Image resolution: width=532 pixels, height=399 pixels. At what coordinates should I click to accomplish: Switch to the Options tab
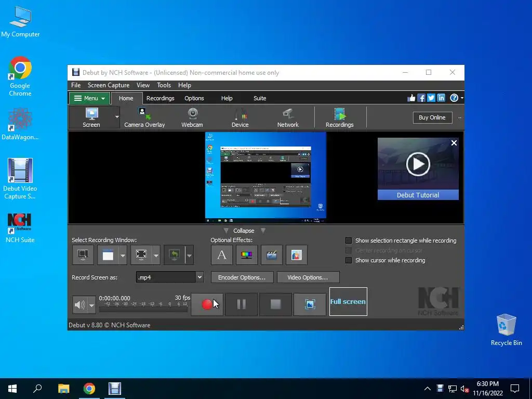(194, 98)
